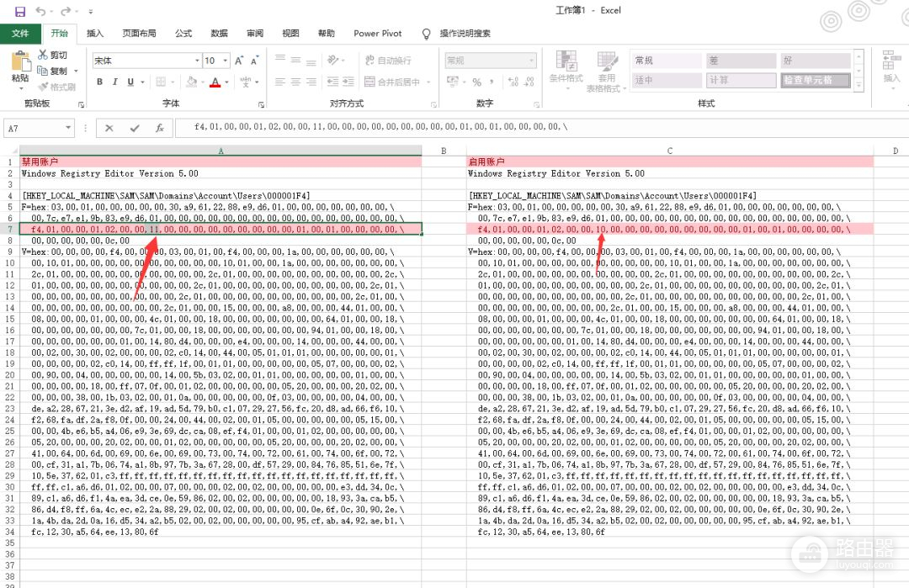Open the font size 10 dropdown

(x=226, y=61)
